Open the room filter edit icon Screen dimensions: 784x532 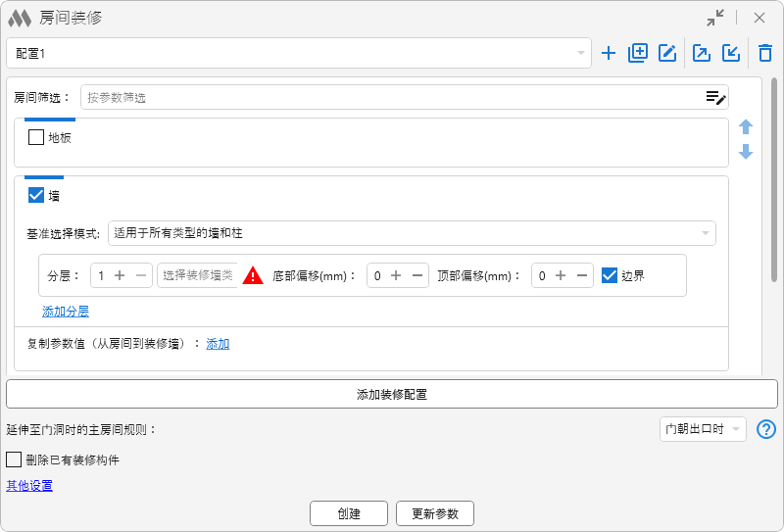[715, 97]
